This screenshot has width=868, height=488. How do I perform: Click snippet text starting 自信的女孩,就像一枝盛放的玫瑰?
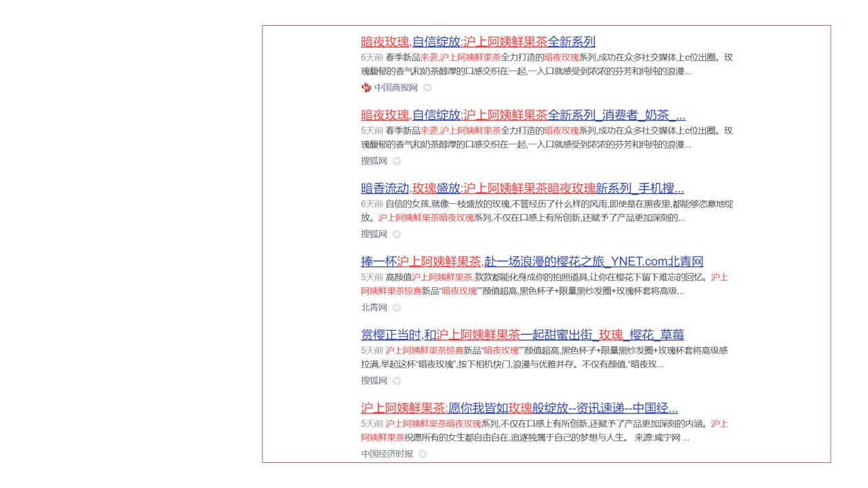click(559, 204)
